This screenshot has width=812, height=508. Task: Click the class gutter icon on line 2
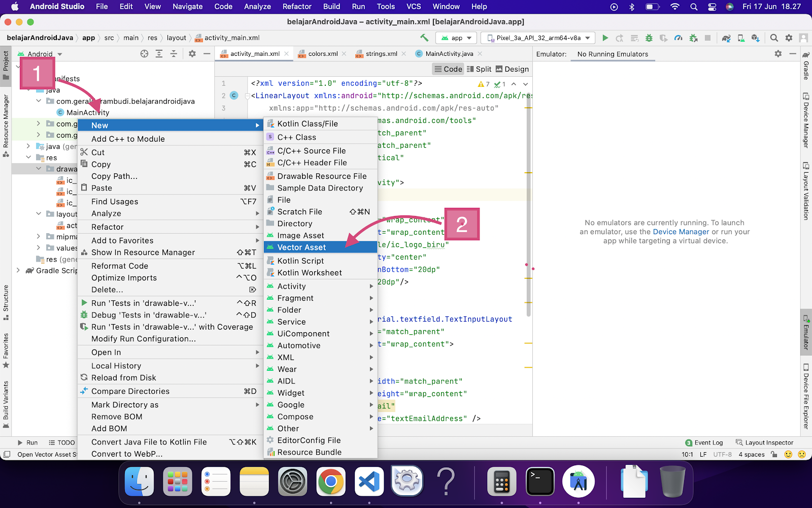tap(234, 96)
